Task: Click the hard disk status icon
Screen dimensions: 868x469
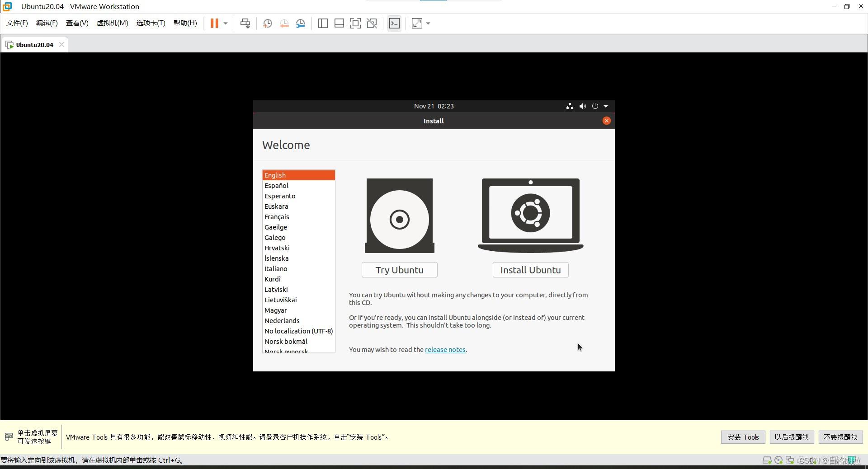Action: tap(767, 460)
